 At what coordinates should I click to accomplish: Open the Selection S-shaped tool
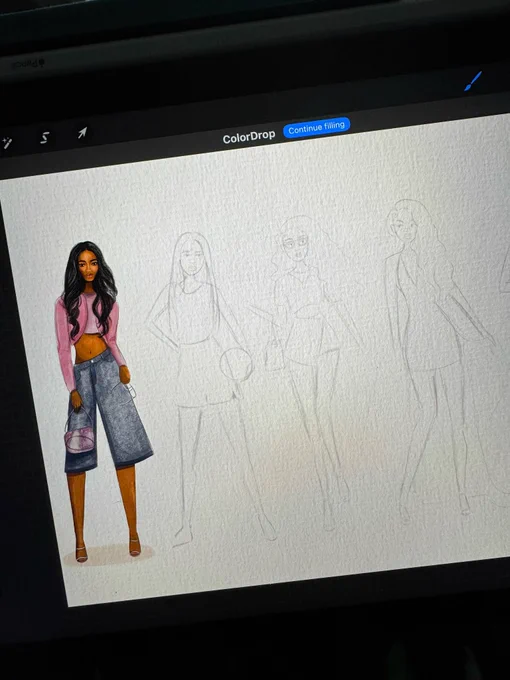pyautogui.click(x=45, y=137)
